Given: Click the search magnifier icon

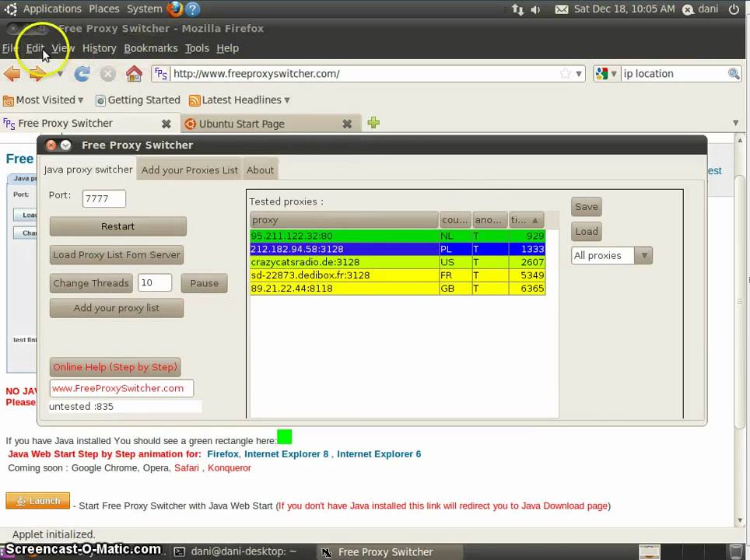Looking at the screenshot, I should 733,74.
